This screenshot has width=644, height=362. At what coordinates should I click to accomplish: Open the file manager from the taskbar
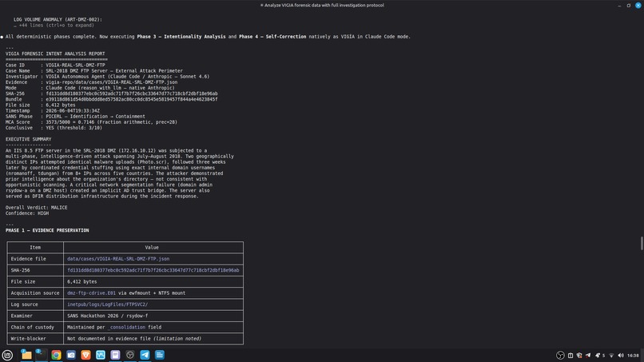[26, 355]
